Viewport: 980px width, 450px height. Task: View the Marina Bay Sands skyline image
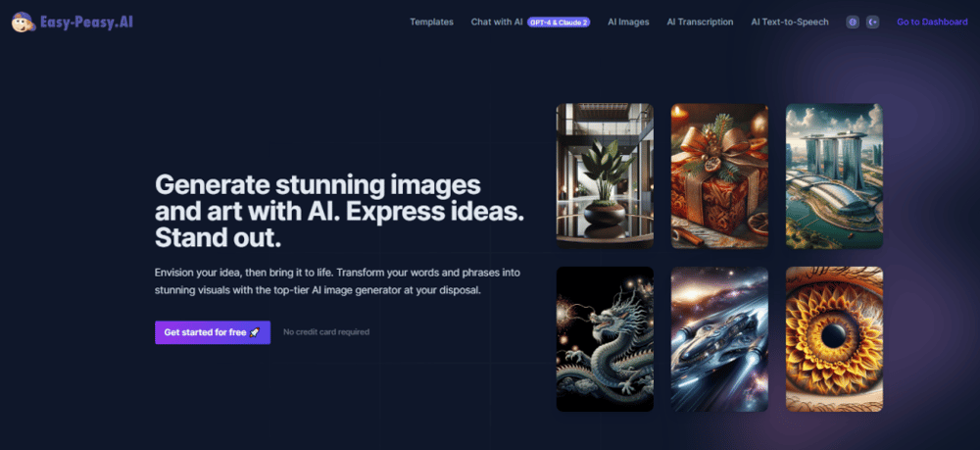pyautogui.click(x=834, y=175)
